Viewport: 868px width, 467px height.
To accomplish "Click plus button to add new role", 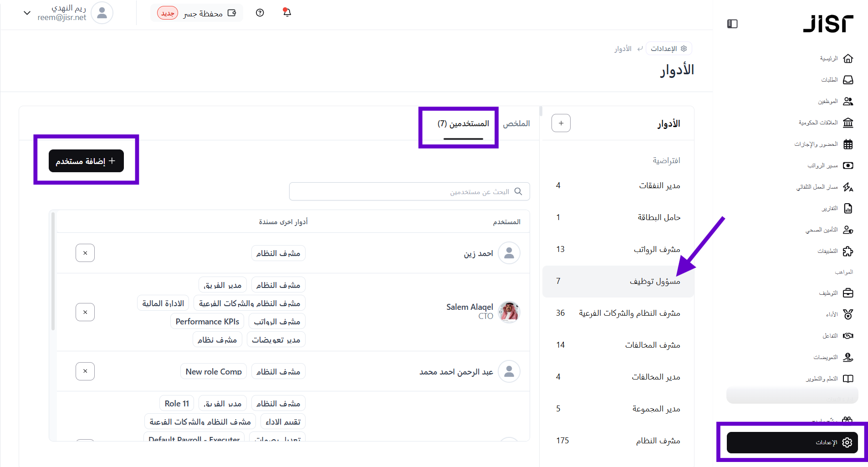I will coord(561,123).
